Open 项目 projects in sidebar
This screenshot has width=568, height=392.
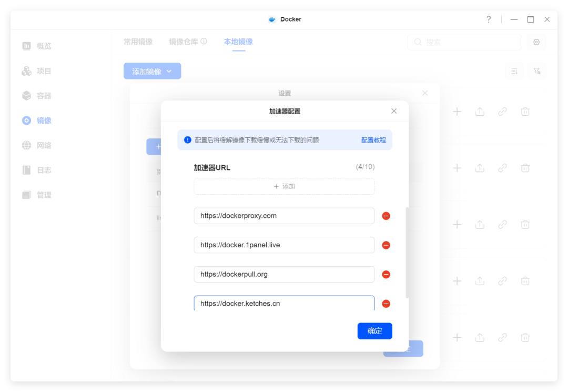click(37, 71)
